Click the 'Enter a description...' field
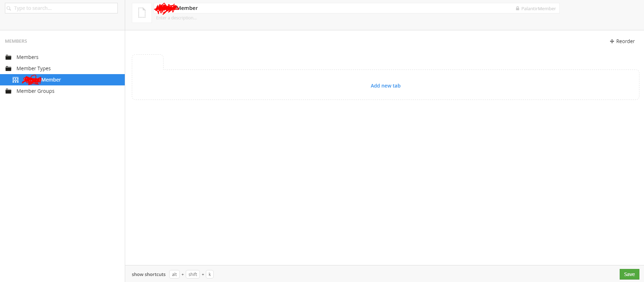The image size is (644, 282). point(177,18)
